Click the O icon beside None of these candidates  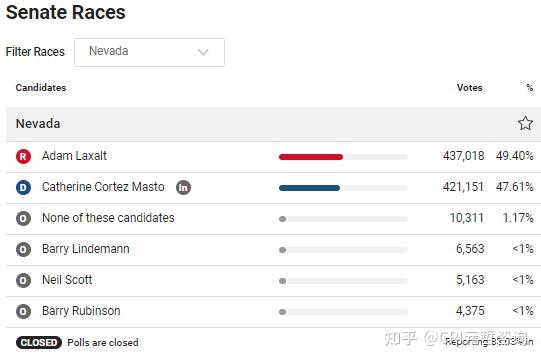[23, 218]
